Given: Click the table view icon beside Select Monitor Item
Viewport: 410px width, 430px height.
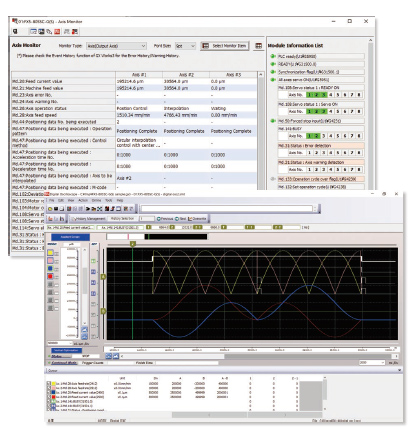Looking at the screenshot, I should click(259, 46).
